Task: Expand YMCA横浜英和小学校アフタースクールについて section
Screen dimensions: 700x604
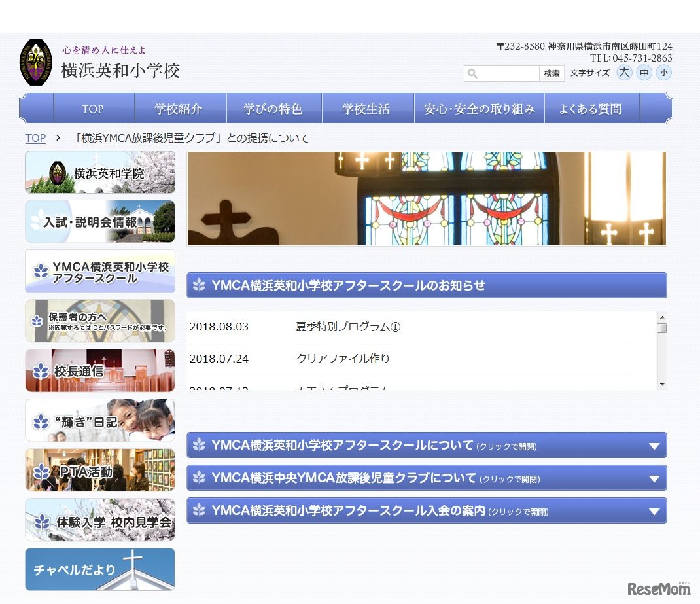Action: [x=427, y=445]
